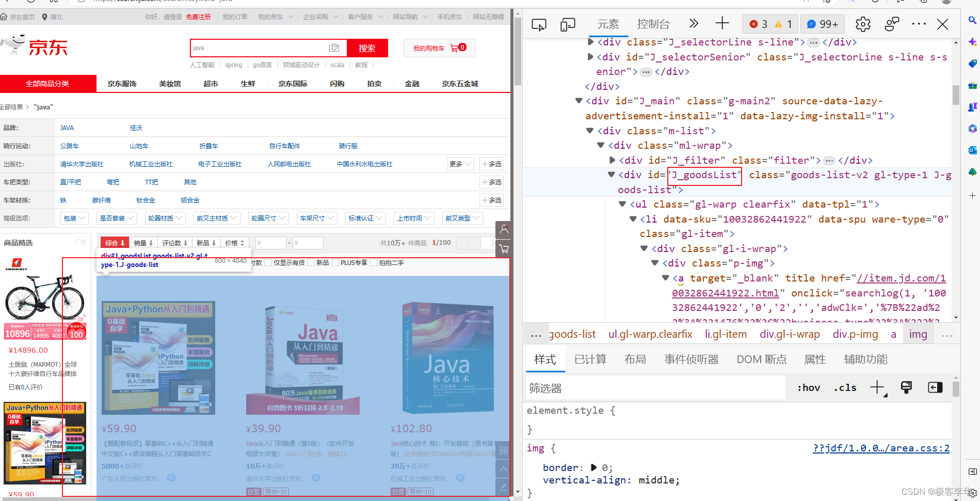This screenshot has height=501, width=980.
Task: Click the JD.com logo
Action: pos(48,46)
